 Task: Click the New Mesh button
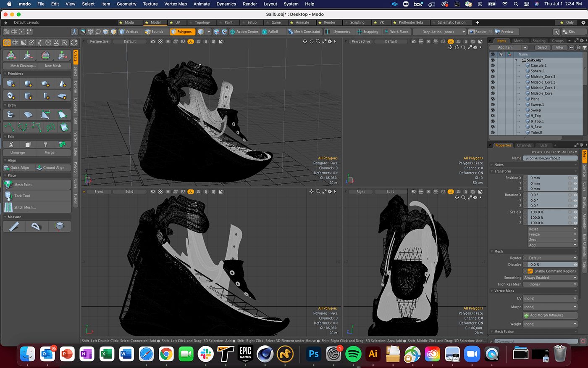tap(53, 66)
